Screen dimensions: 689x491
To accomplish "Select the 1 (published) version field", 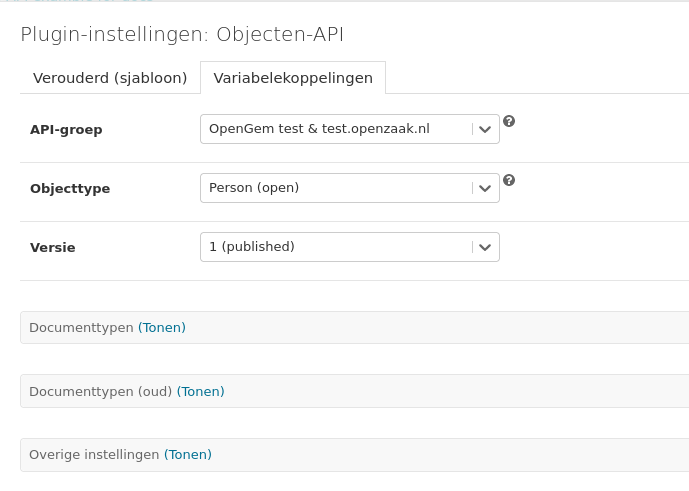I will 350,247.
